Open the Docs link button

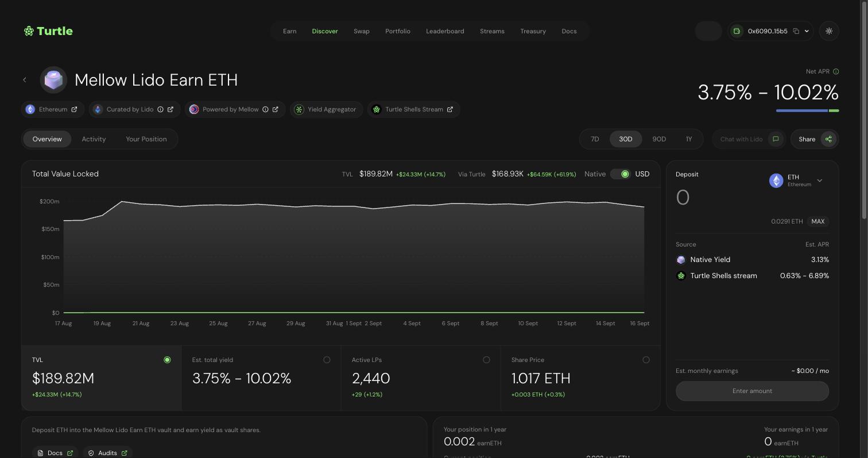(x=55, y=453)
